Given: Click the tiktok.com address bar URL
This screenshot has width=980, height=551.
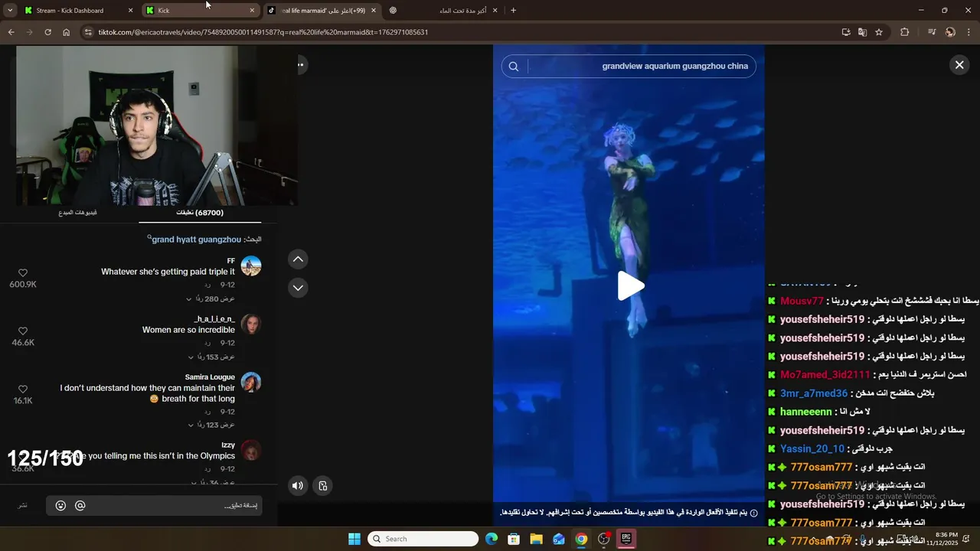Looking at the screenshot, I should pyautogui.click(x=263, y=32).
